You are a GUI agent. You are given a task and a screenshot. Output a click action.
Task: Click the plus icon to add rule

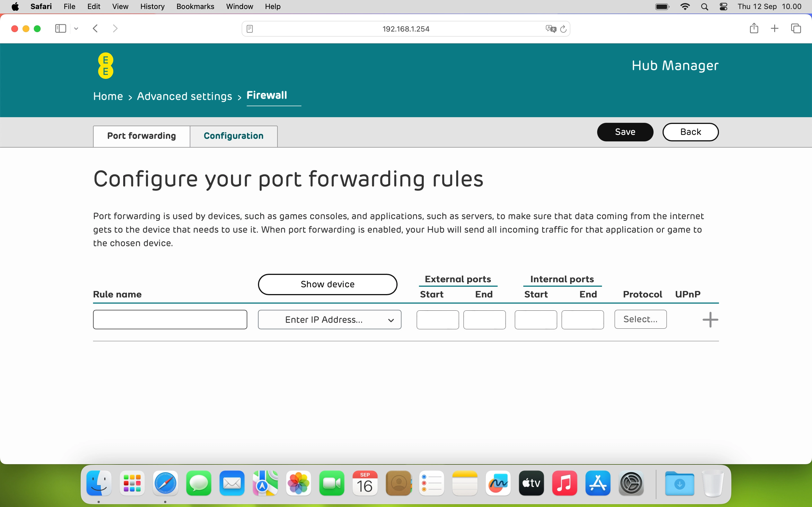[710, 320]
